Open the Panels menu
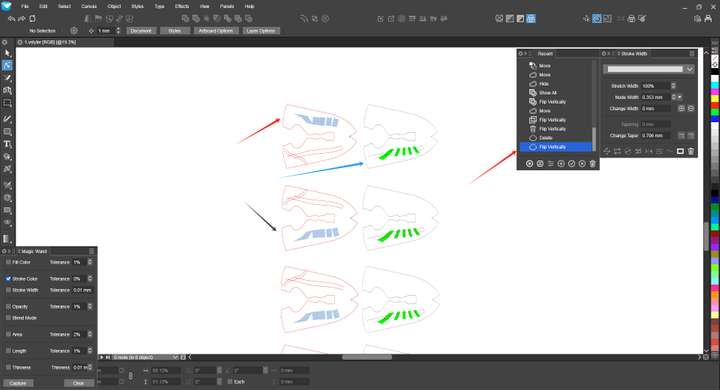This screenshot has height=390, width=720. tap(227, 6)
